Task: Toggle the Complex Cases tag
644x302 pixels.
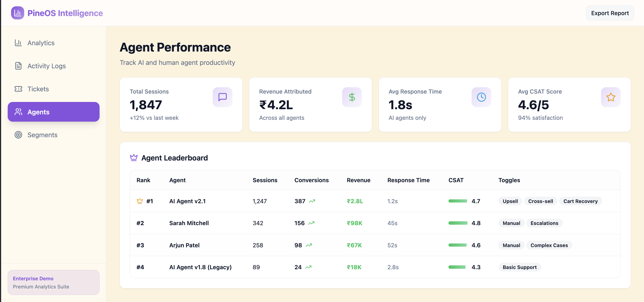Action: 549,245
